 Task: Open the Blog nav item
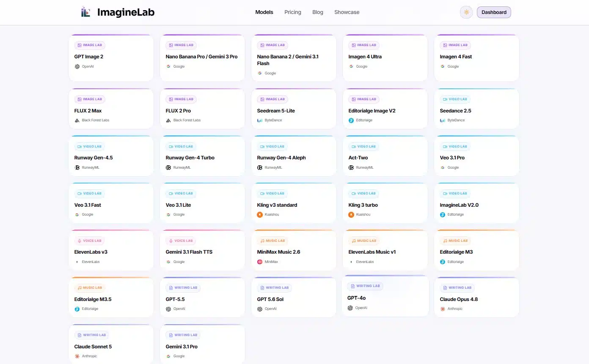[318, 12]
